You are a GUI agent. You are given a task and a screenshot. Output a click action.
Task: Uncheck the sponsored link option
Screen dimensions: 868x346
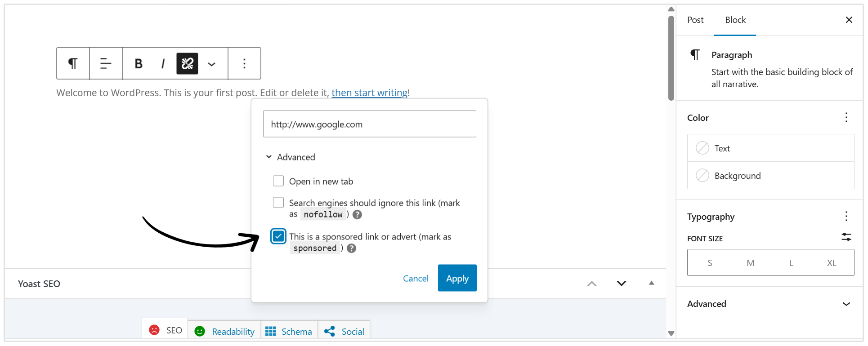[x=278, y=236]
